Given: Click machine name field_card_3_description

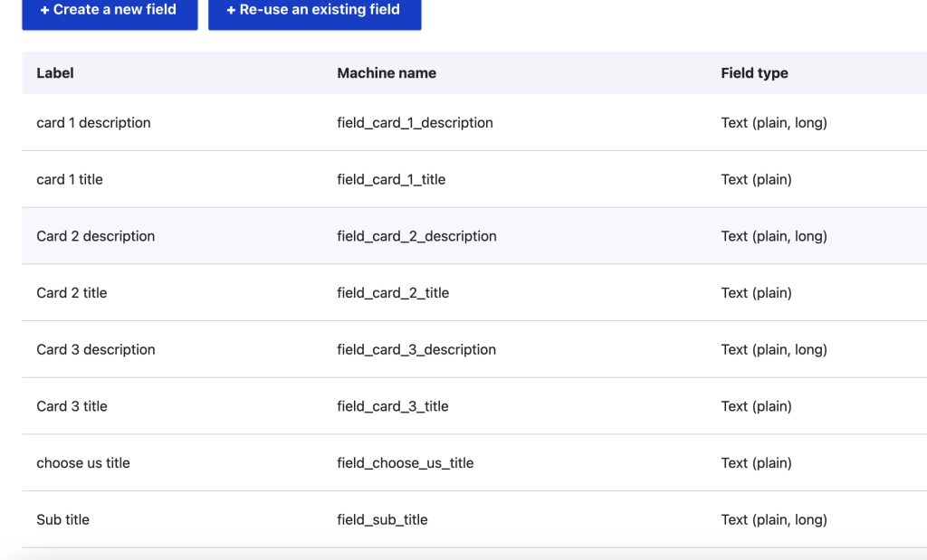Looking at the screenshot, I should 416,350.
